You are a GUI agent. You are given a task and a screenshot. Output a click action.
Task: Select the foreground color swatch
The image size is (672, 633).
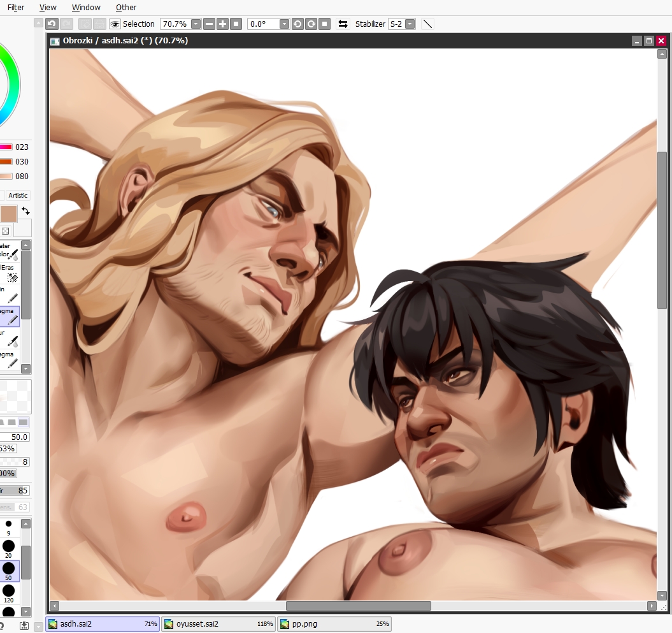click(8, 214)
